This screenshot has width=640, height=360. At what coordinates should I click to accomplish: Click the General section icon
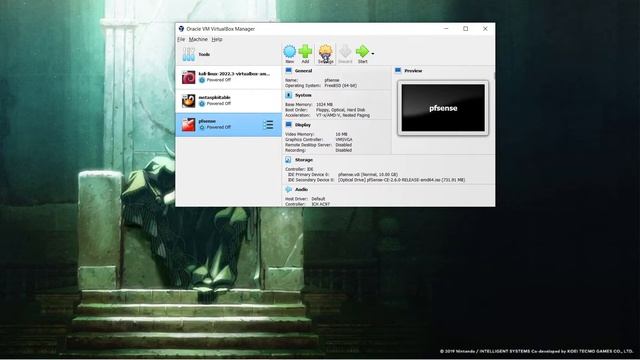click(289, 71)
